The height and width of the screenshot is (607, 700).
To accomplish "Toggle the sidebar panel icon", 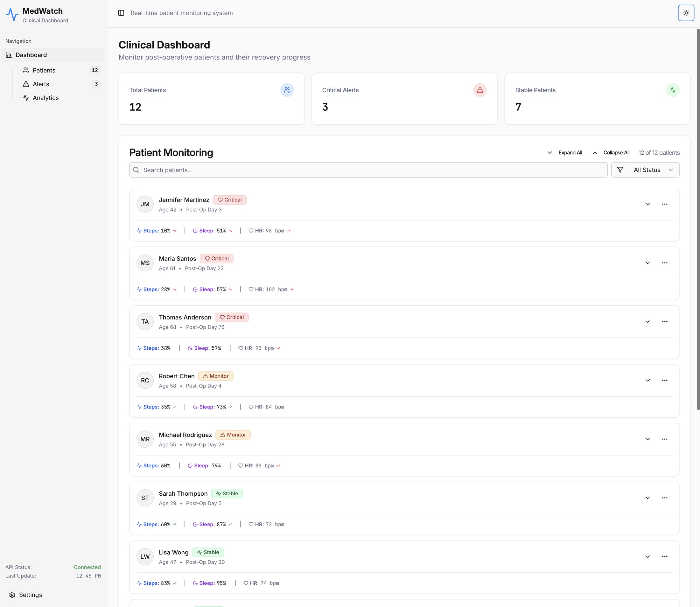I will tap(121, 13).
